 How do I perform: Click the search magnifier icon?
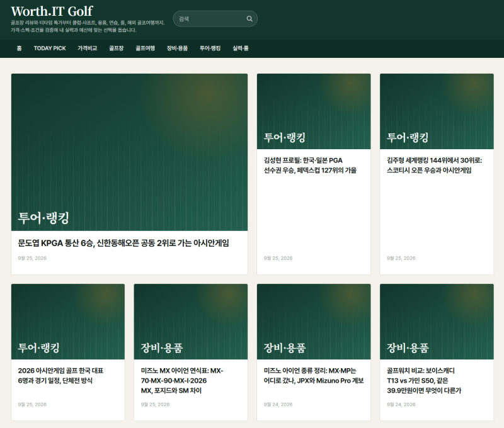(x=249, y=19)
